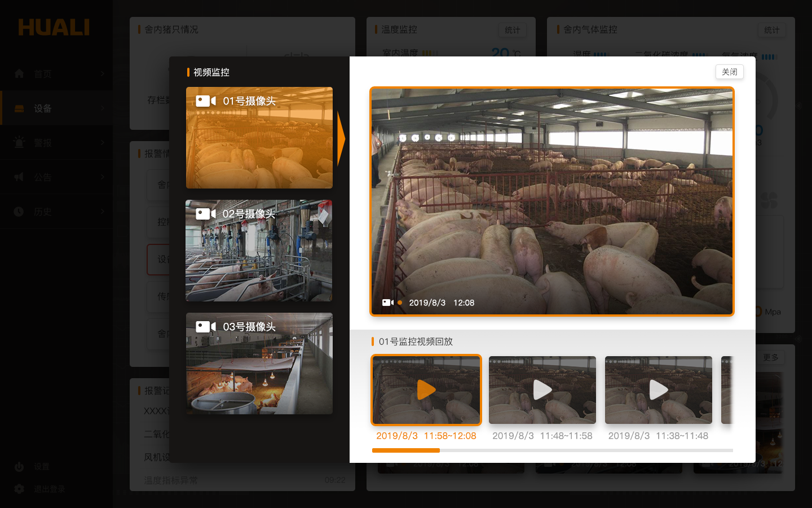812x508 pixels.
Task: Expand the 公告 menu chevron
Action: [102, 177]
